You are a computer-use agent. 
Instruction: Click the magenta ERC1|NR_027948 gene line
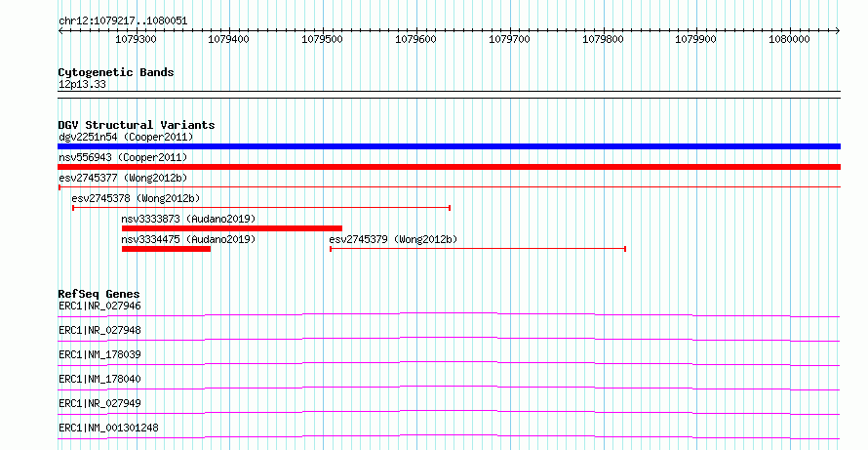449,339
